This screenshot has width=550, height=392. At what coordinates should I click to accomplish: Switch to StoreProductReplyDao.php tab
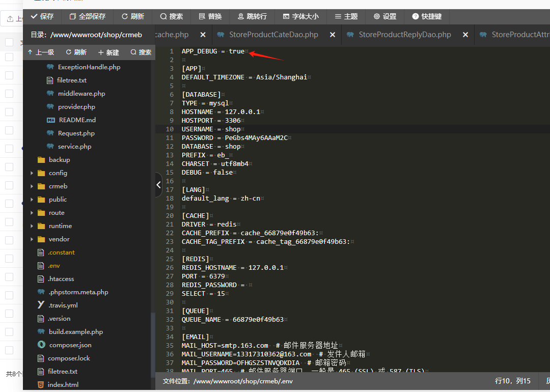(x=405, y=35)
